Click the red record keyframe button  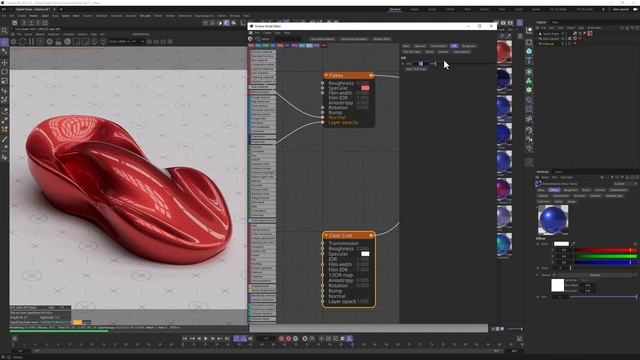[281, 338]
